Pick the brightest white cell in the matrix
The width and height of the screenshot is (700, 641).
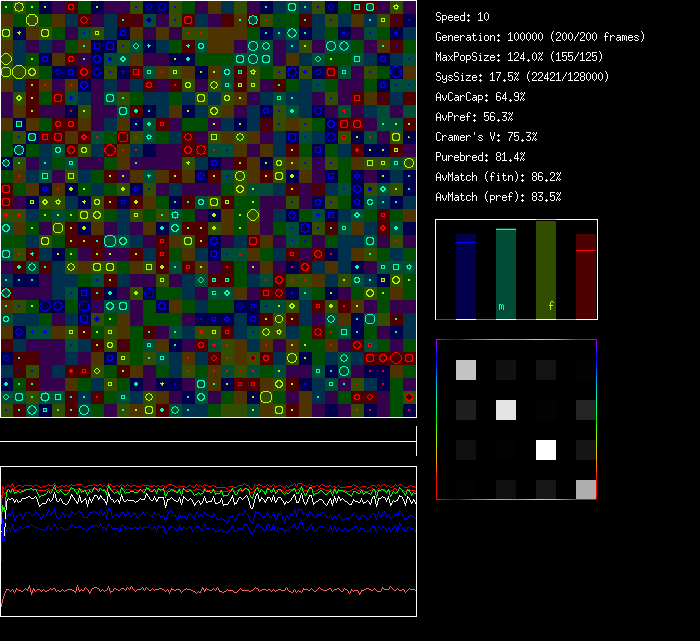[546, 449]
